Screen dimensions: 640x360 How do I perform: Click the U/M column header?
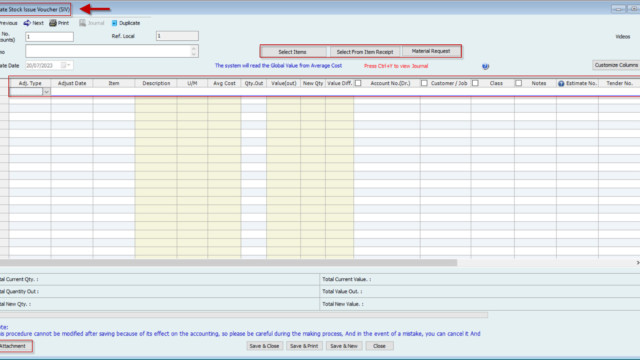click(x=192, y=83)
